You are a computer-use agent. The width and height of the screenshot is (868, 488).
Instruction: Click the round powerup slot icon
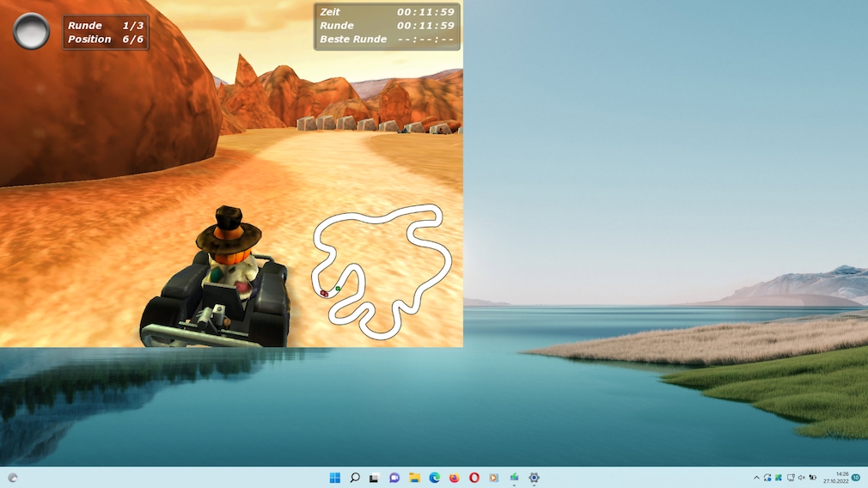32,32
